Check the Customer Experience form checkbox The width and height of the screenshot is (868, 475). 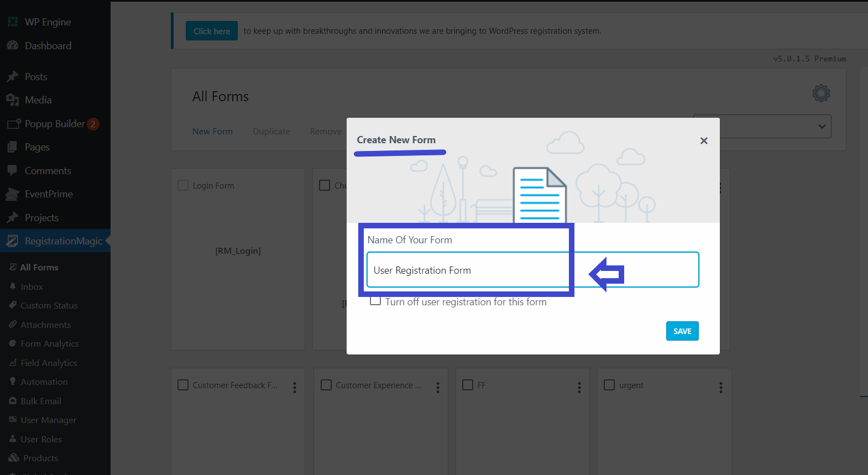click(326, 385)
